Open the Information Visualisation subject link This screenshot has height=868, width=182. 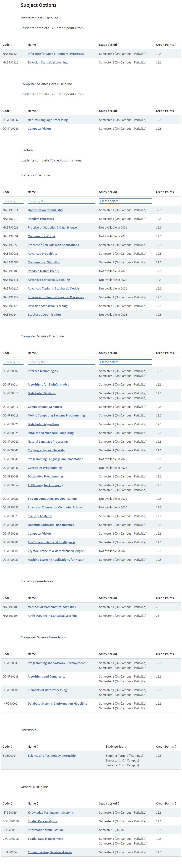pyautogui.click(x=45, y=830)
